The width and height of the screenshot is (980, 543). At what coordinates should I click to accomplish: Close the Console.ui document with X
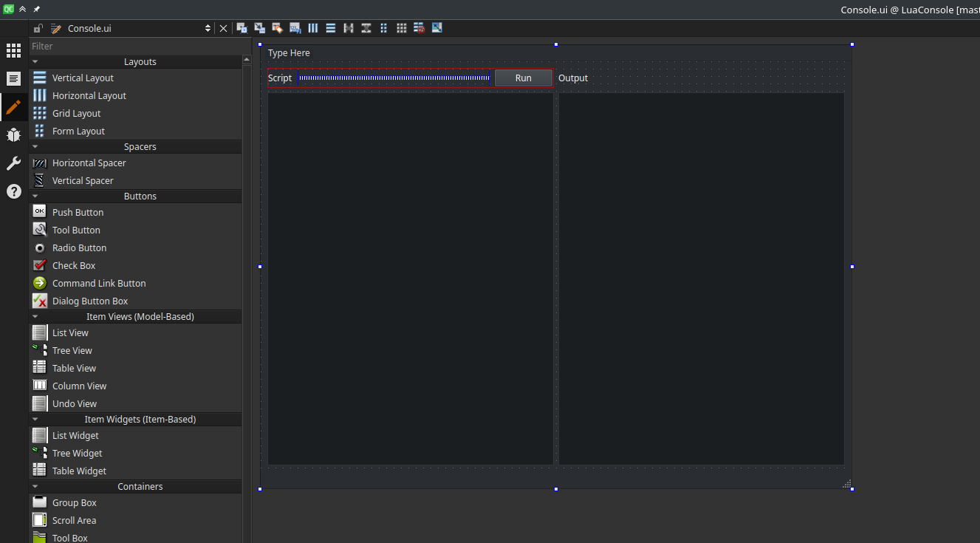[223, 28]
